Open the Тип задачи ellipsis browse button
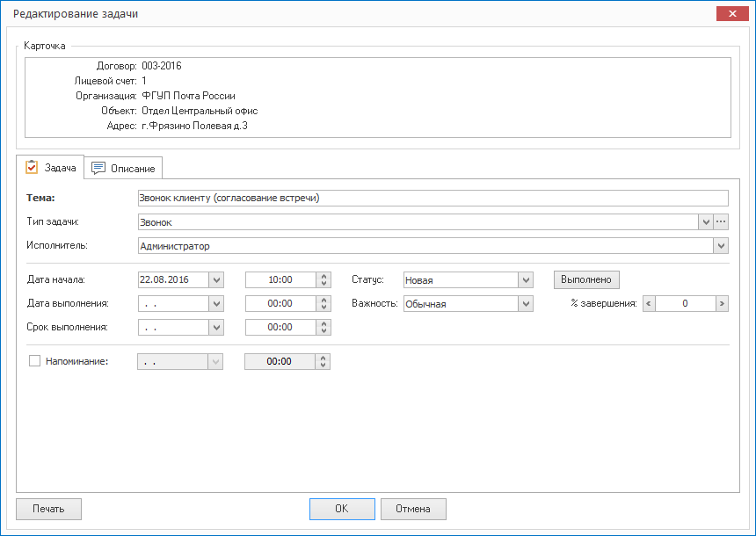This screenshot has width=756, height=536. coord(721,222)
